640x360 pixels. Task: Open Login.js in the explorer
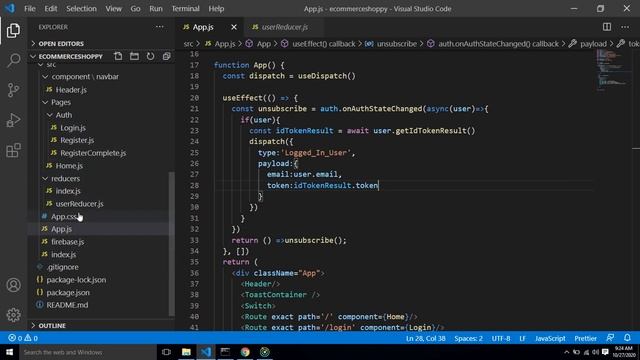click(x=73, y=128)
